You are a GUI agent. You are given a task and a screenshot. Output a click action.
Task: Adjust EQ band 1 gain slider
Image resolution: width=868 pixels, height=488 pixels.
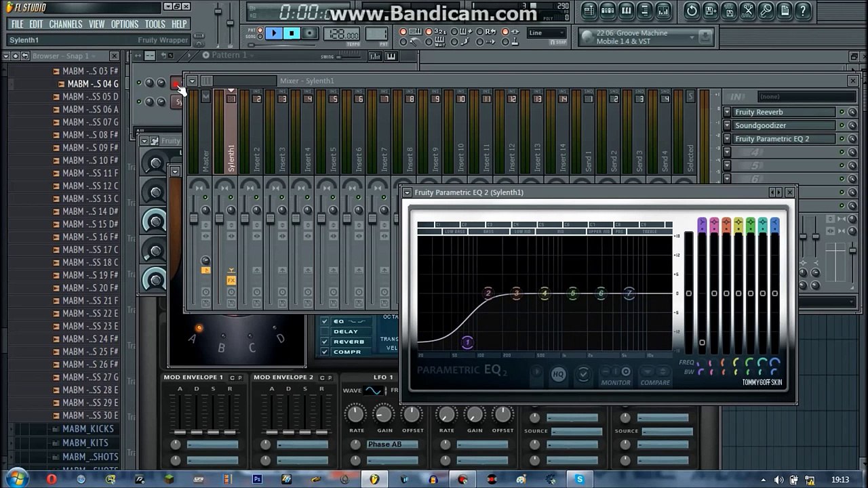pos(702,342)
